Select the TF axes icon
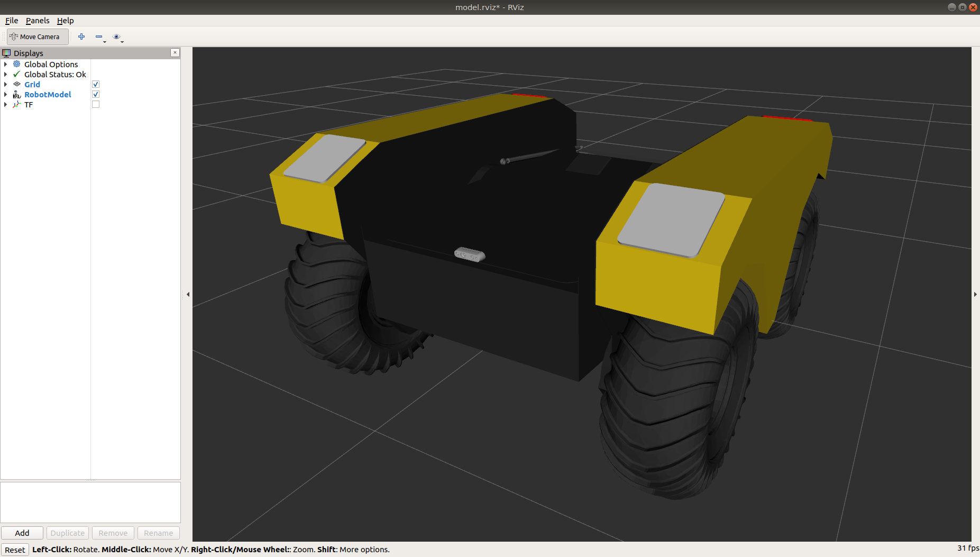The height and width of the screenshot is (557, 980). pos(17,104)
